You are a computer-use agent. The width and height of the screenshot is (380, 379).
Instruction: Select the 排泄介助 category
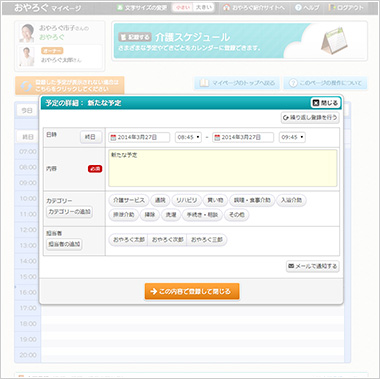pyautogui.click(x=123, y=215)
